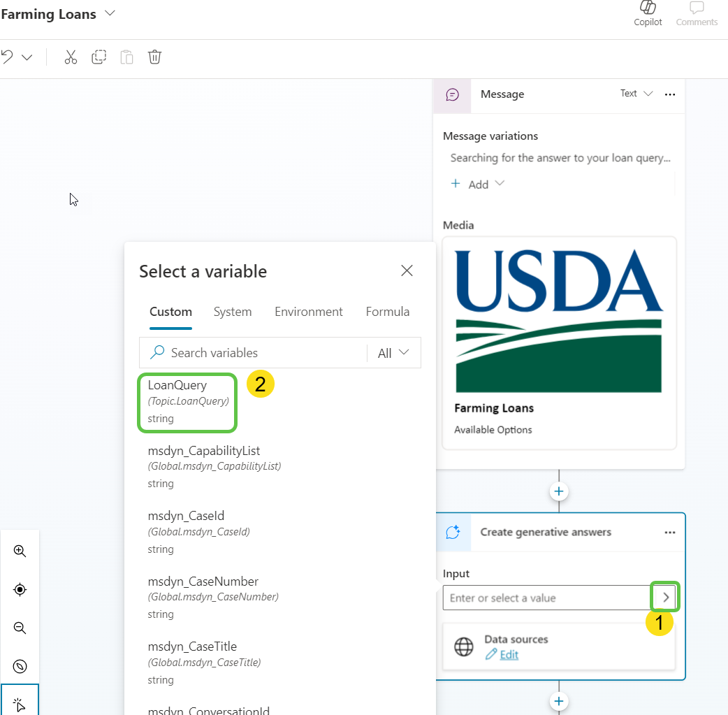Switch to the Formula tab
Screen dimensions: 728x715
coord(387,312)
